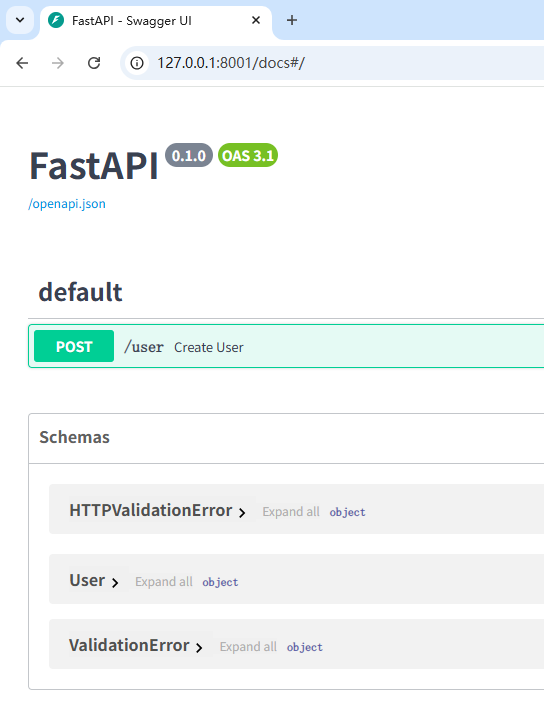Viewport: 544px width, 707px height.
Task: Select the FastAPI - Swagger UI tab
Action: coord(156,21)
